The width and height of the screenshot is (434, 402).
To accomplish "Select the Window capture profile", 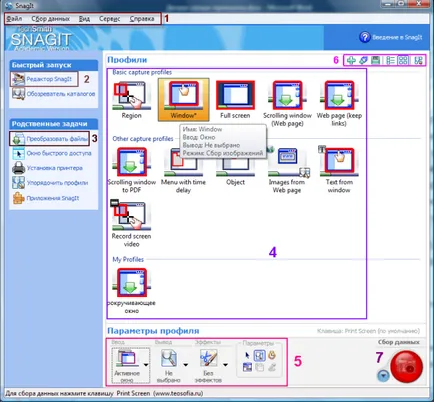I will pyautogui.click(x=184, y=100).
